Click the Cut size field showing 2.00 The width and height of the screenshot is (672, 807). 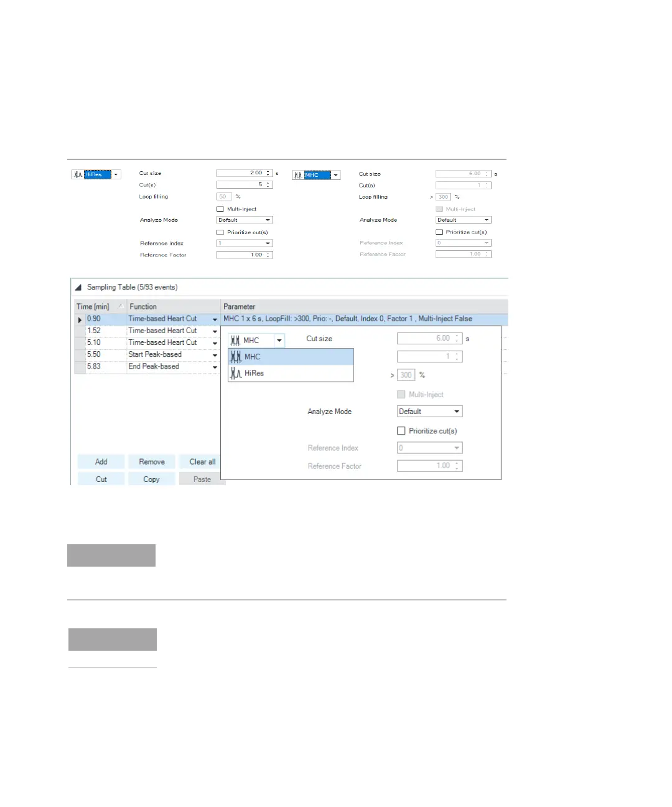(245, 173)
